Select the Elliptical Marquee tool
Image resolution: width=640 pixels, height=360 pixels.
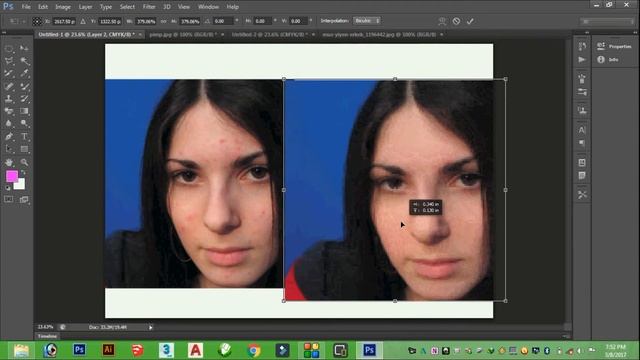9,49
